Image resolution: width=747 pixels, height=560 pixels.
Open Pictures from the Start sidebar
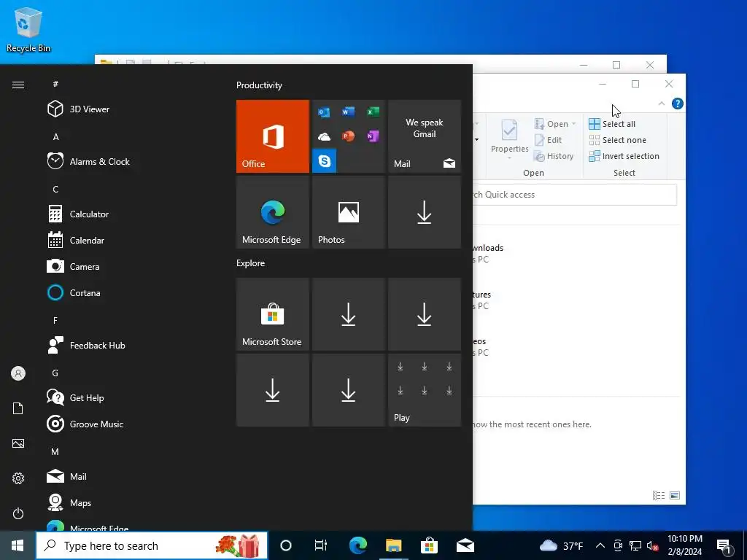(18, 443)
